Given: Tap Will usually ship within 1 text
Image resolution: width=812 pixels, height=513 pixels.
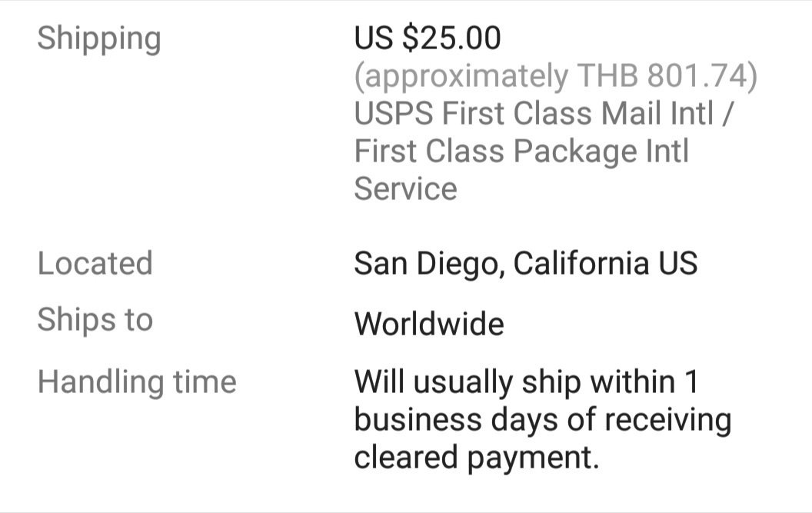Looking at the screenshot, I should click(526, 382).
